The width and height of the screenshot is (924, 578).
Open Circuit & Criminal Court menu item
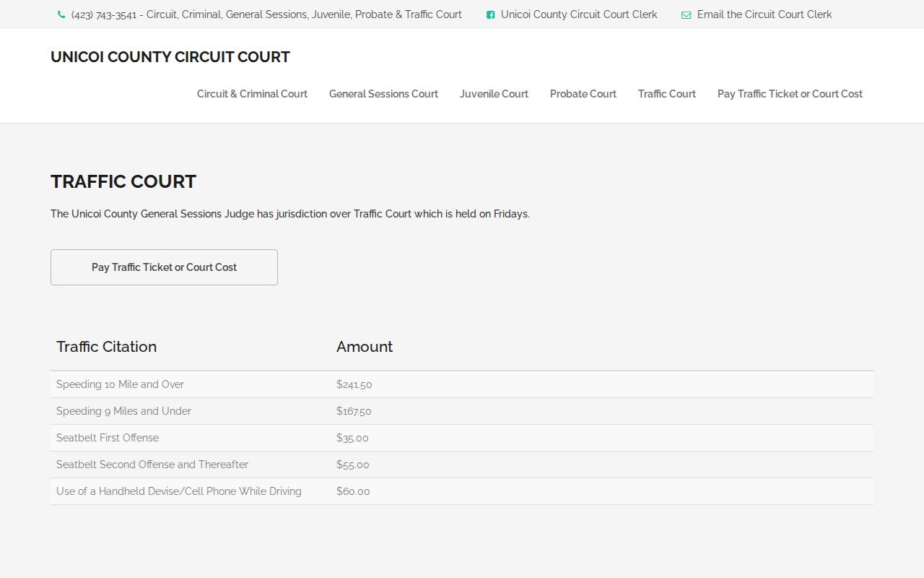point(252,94)
